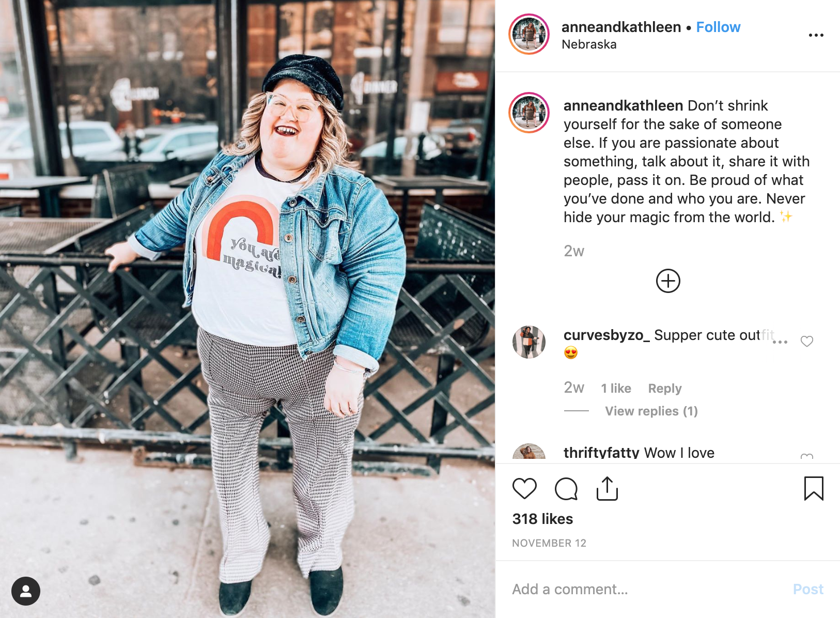Save the post with the bookmark icon
Screen dimensions: 840x618
click(x=814, y=488)
